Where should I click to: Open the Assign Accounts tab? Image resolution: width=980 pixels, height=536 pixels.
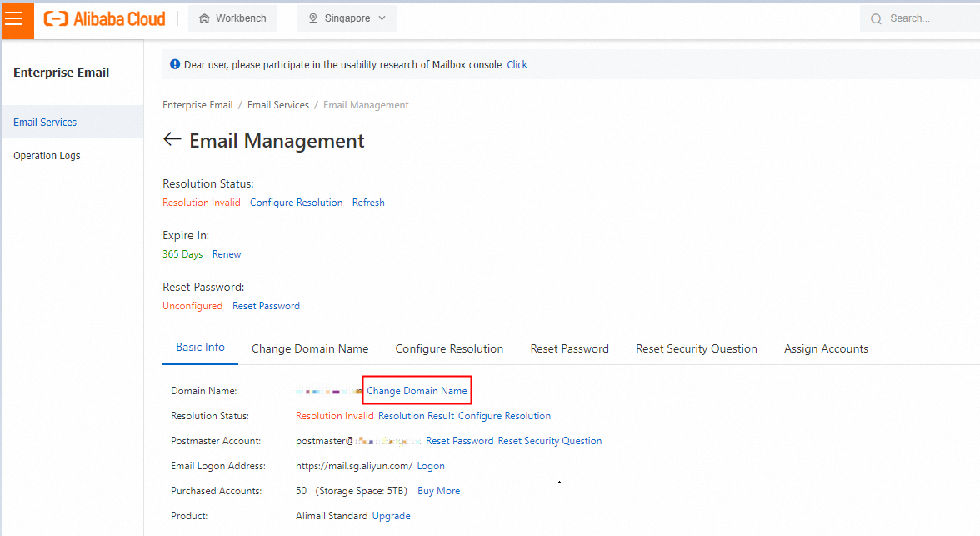point(826,349)
